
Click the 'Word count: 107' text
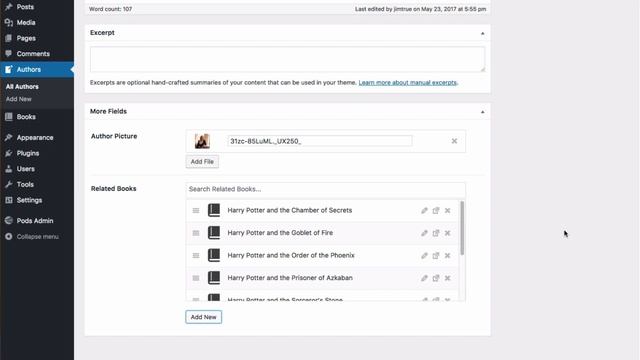[110, 9]
